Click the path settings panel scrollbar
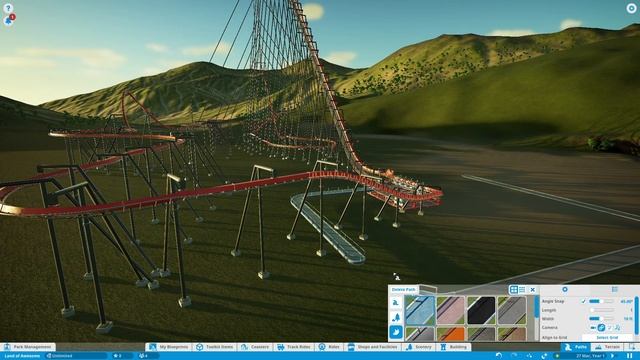640x360 pixels. [x=636, y=316]
